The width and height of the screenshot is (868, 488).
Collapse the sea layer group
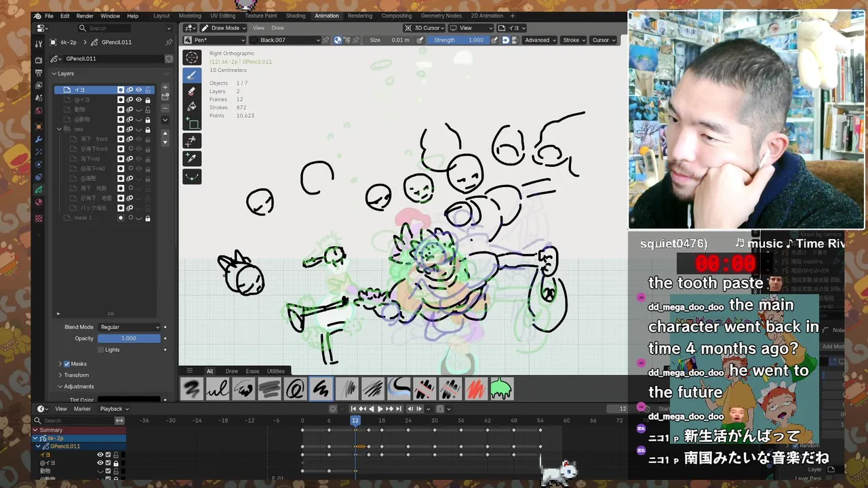coord(60,129)
